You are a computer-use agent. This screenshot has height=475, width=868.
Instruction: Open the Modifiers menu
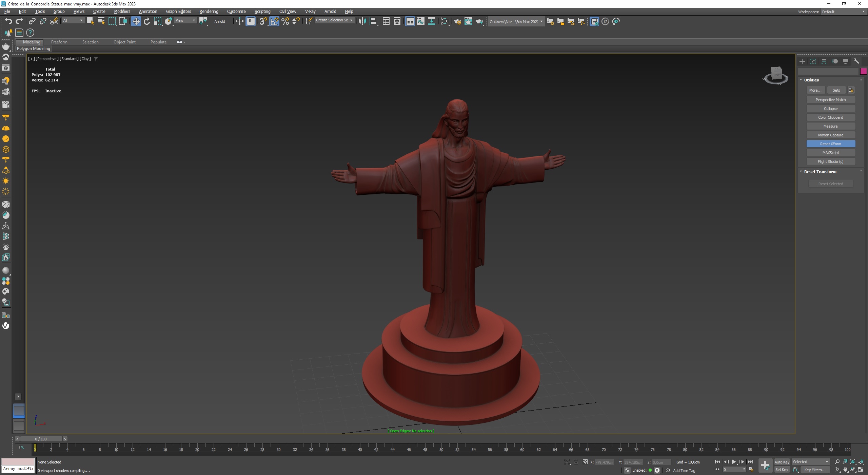pyautogui.click(x=122, y=11)
